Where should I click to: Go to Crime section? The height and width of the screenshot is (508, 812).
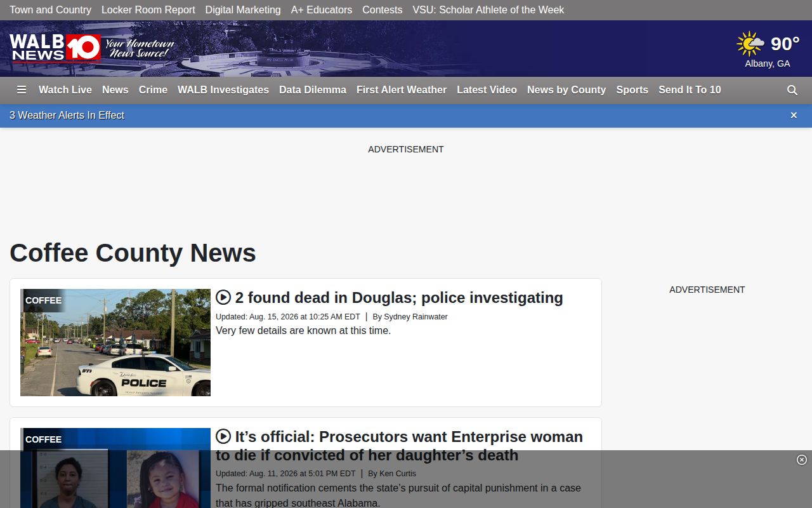click(x=153, y=90)
